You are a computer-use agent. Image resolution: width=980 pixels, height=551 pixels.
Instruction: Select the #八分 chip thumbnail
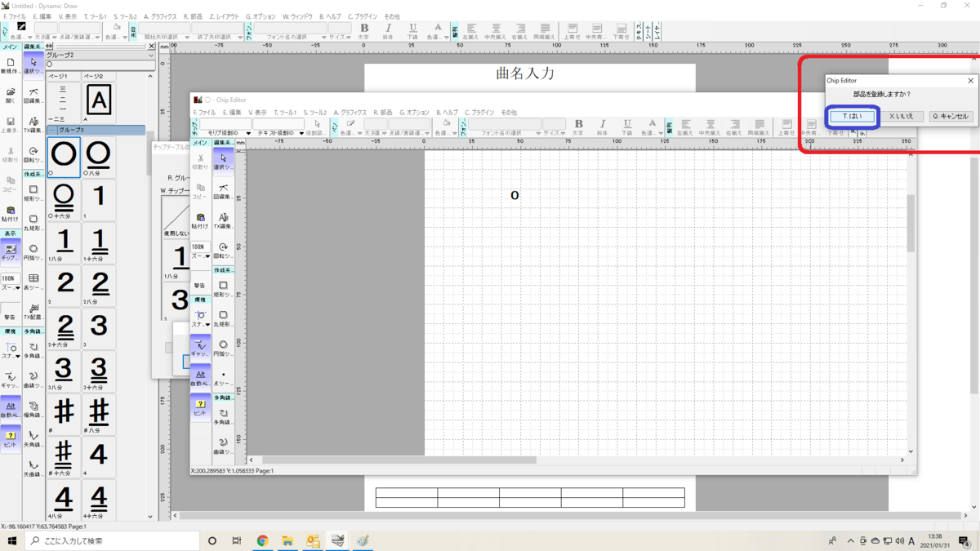pos(99,414)
